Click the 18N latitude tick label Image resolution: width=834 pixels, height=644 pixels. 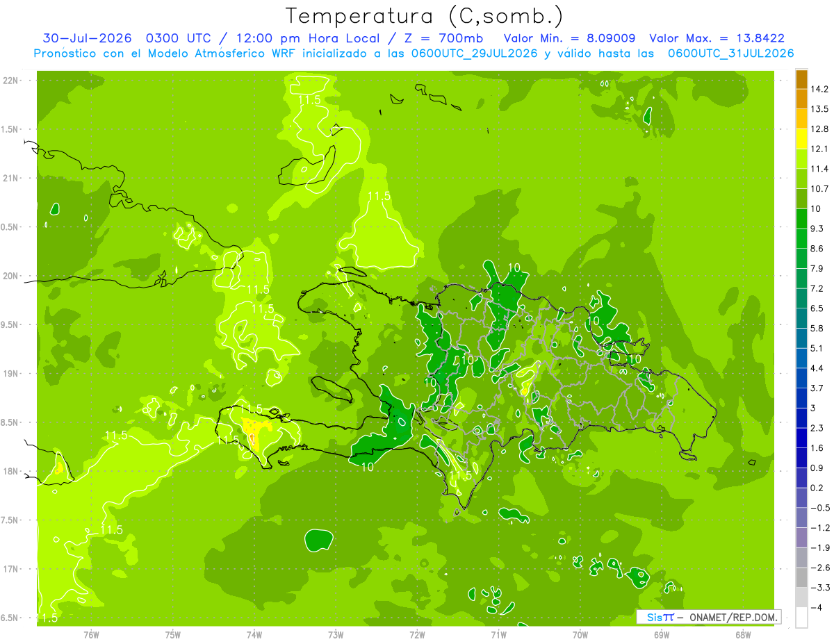click(12, 472)
